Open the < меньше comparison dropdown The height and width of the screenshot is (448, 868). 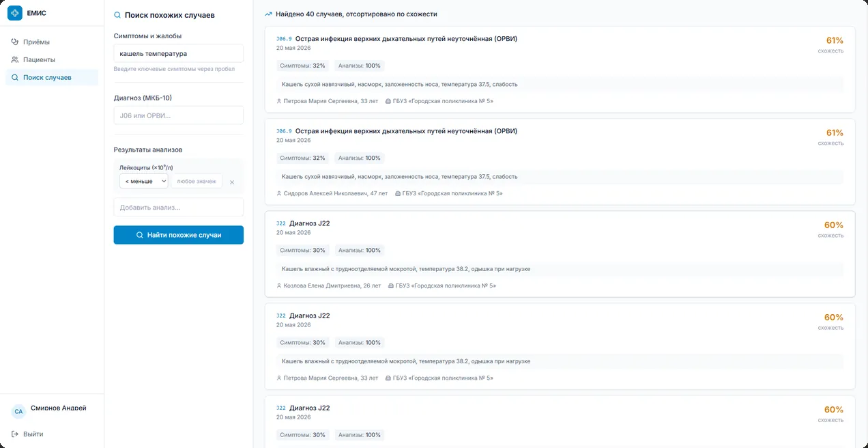click(x=143, y=181)
